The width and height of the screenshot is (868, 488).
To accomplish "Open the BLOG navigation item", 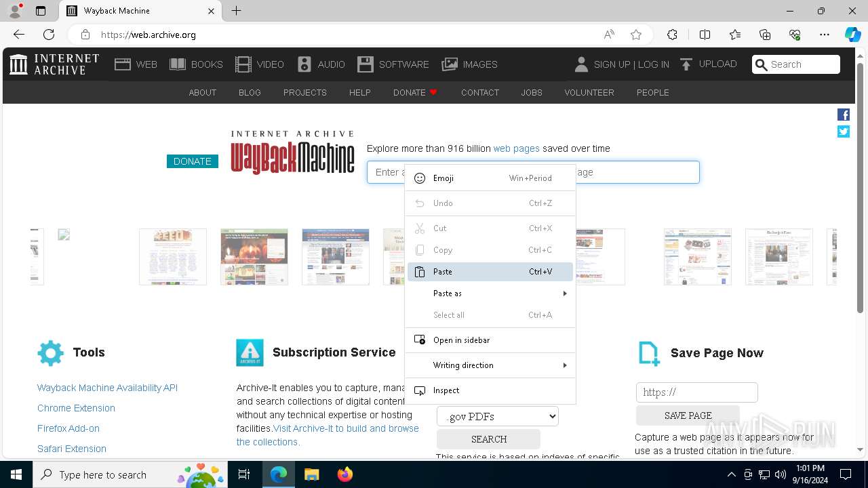I will (x=250, y=93).
